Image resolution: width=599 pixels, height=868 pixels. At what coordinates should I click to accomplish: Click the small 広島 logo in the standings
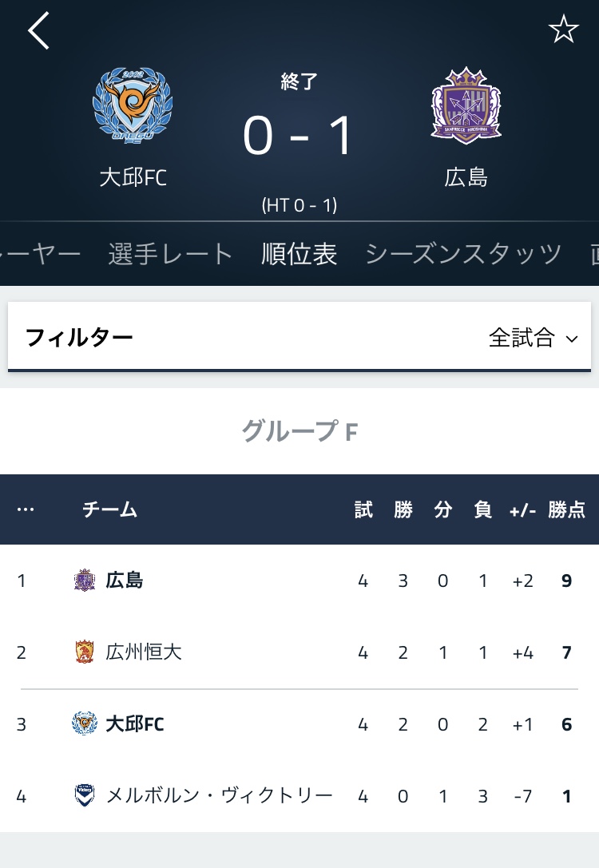pyautogui.click(x=85, y=581)
